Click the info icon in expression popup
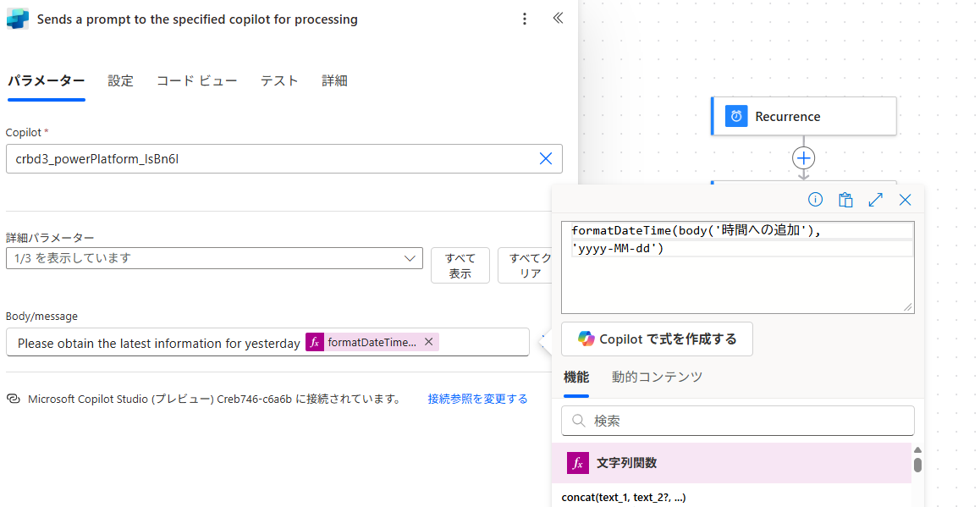The image size is (980, 507). tap(815, 200)
